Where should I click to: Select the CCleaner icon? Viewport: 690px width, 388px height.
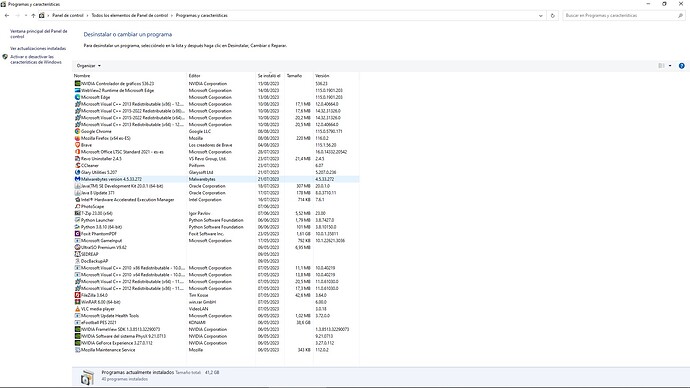tap(77, 165)
